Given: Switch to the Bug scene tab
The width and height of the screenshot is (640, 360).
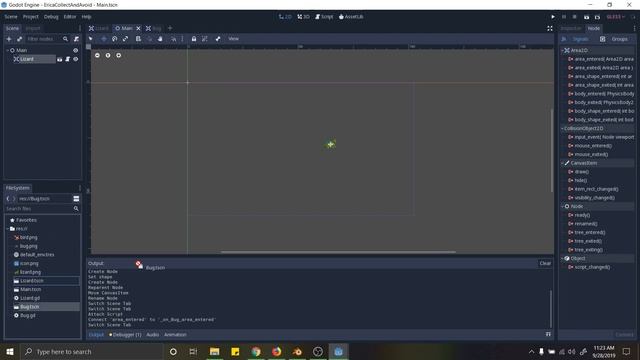Looking at the screenshot, I should tap(153, 28).
